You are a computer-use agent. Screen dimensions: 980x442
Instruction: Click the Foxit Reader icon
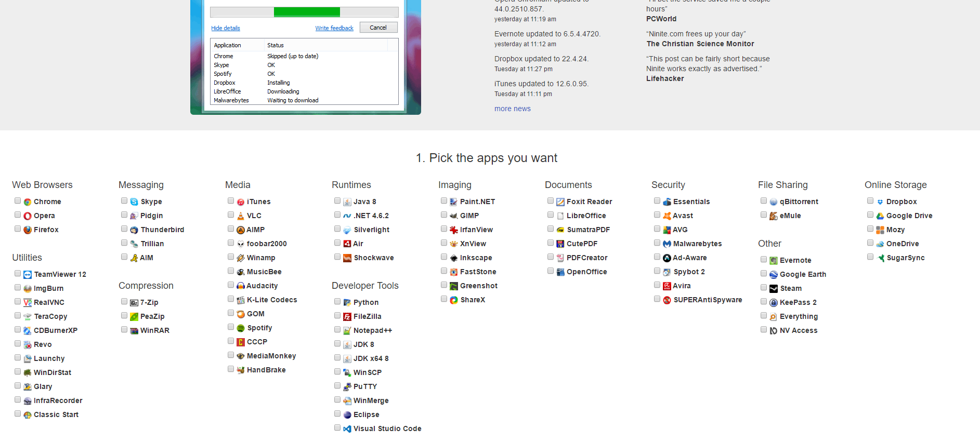point(560,202)
